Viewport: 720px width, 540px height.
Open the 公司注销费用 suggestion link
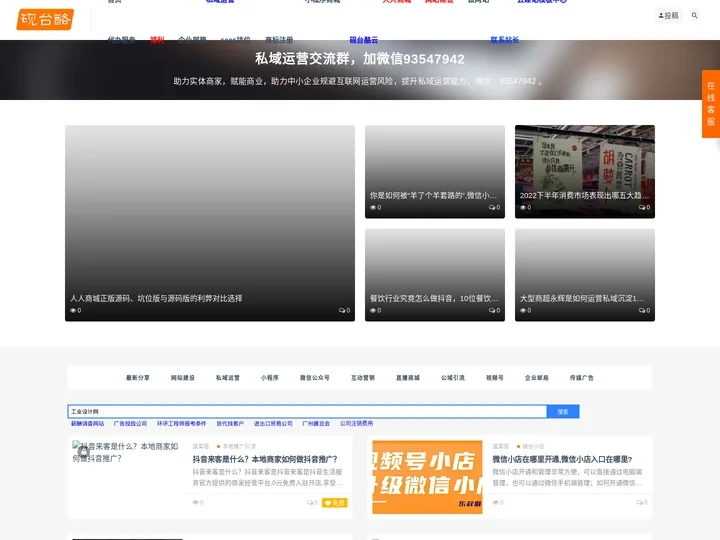356,423
